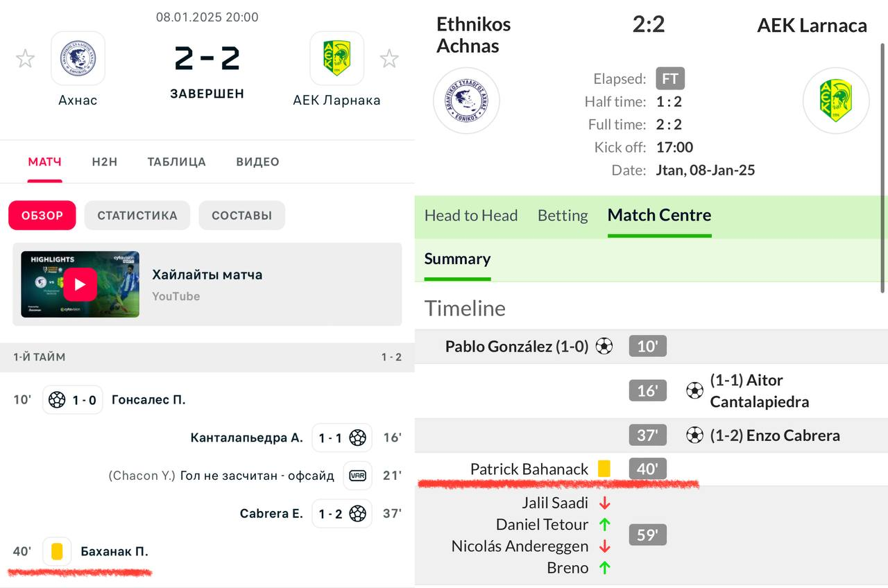This screenshot has height=588, width=888.
Task: Click the soccer ball icon next to Pablo González
Action: click(604, 346)
